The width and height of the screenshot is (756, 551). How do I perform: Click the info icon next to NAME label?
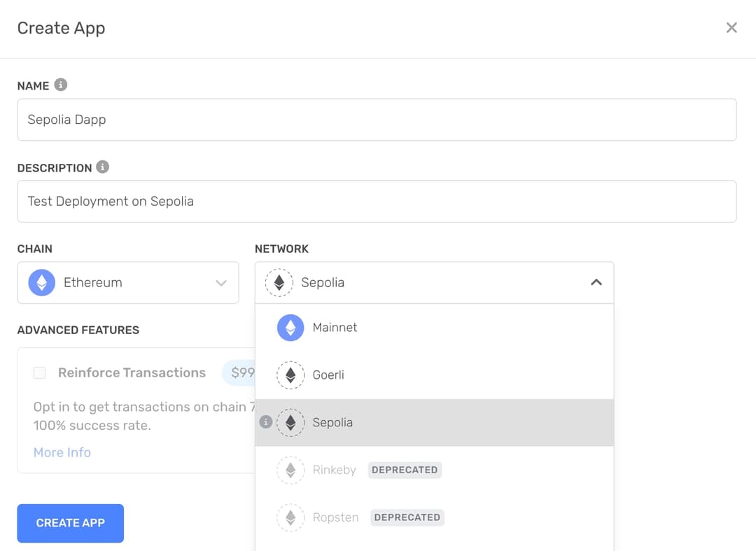click(x=61, y=84)
